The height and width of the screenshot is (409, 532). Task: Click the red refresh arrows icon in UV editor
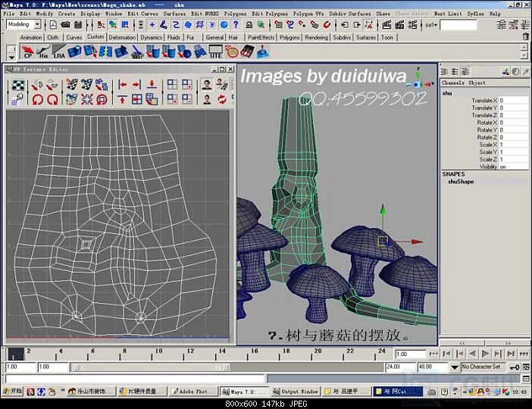pyautogui.click(x=222, y=100)
